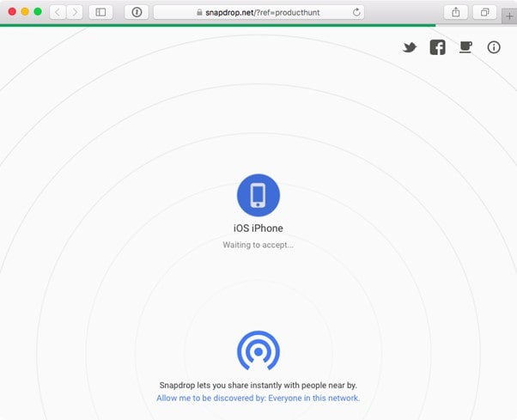517x420 pixels.
Task: Click the coffee cup donate icon
Action: tap(465, 47)
